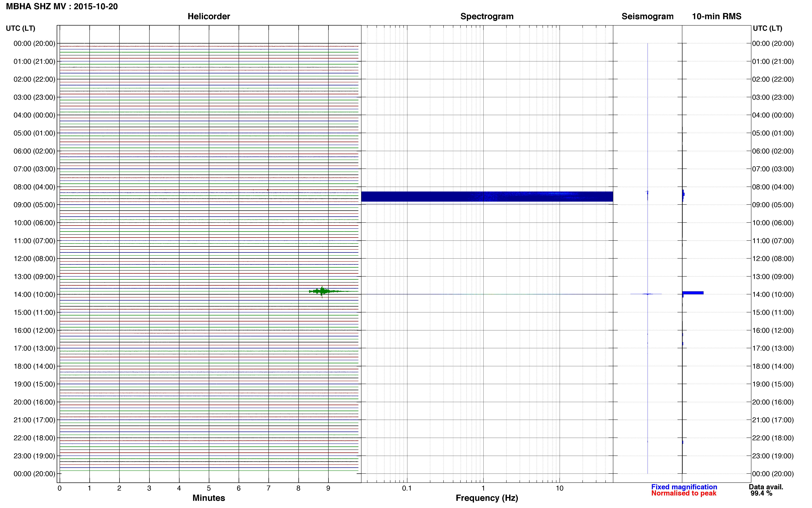This screenshot has width=812, height=508.
Task: Click the right 12:00 (08:00) time label
Action: tap(773, 259)
